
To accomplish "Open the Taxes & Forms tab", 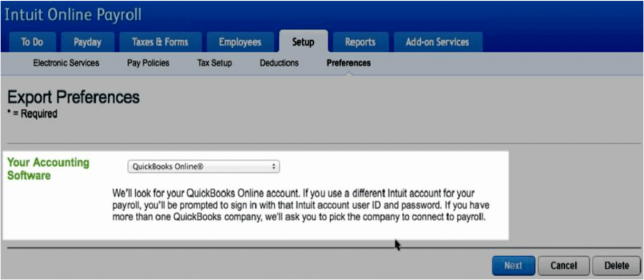I will click(x=160, y=42).
